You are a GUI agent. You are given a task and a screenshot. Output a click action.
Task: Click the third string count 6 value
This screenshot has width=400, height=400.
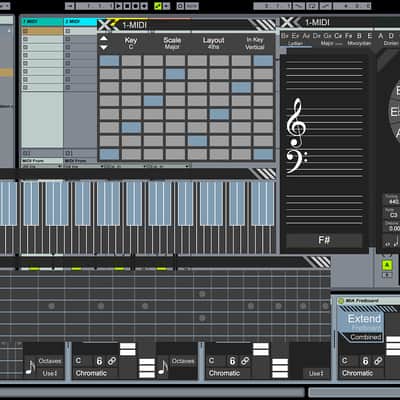(365, 361)
